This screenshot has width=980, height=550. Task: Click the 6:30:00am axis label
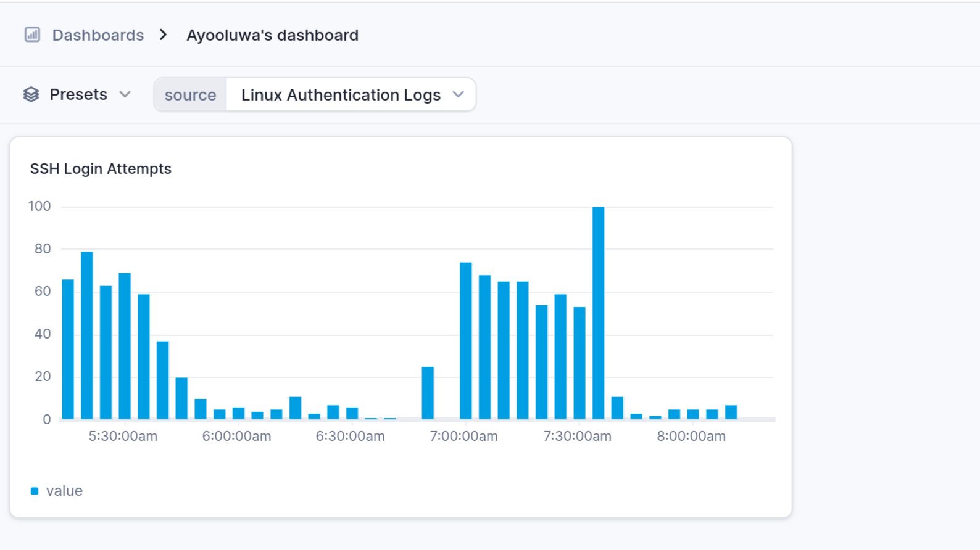coord(350,436)
